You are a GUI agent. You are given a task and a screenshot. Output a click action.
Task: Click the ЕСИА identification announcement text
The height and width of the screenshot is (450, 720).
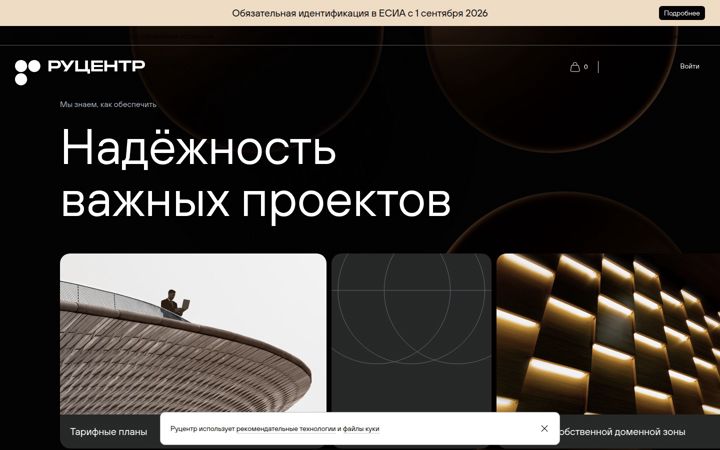coord(360,13)
